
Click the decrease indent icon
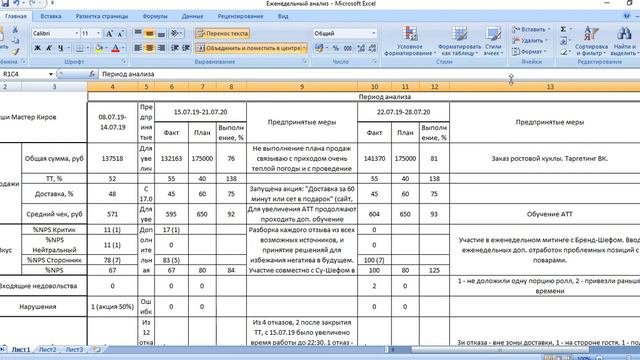175,48
